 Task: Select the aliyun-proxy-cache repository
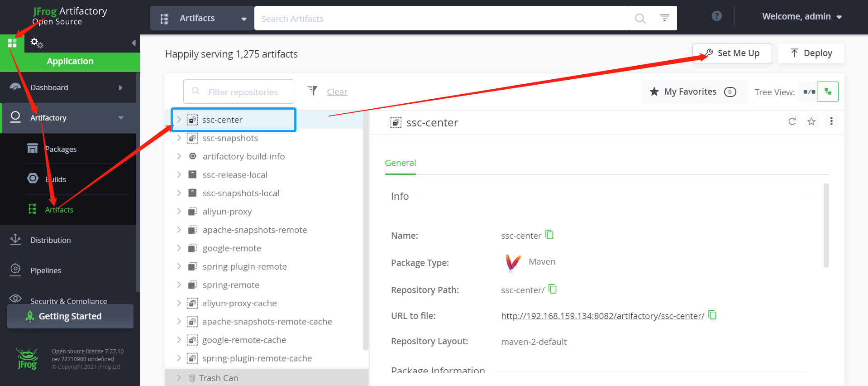click(239, 303)
